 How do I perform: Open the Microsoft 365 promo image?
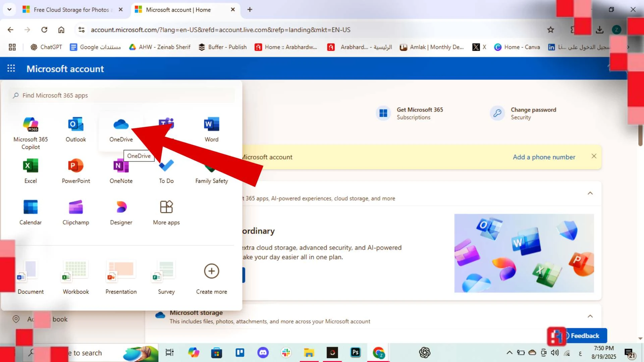pyautogui.click(x=524, y=253)
